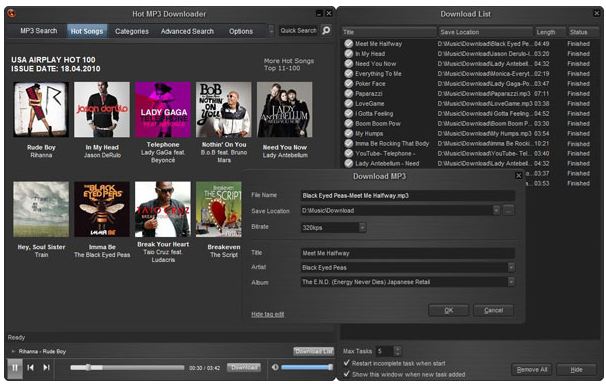The width and height of the screenshot is (606, 384).
Task: Select the Black Eyed Peas Imma Be cover
Action: (x=102, y=209)
